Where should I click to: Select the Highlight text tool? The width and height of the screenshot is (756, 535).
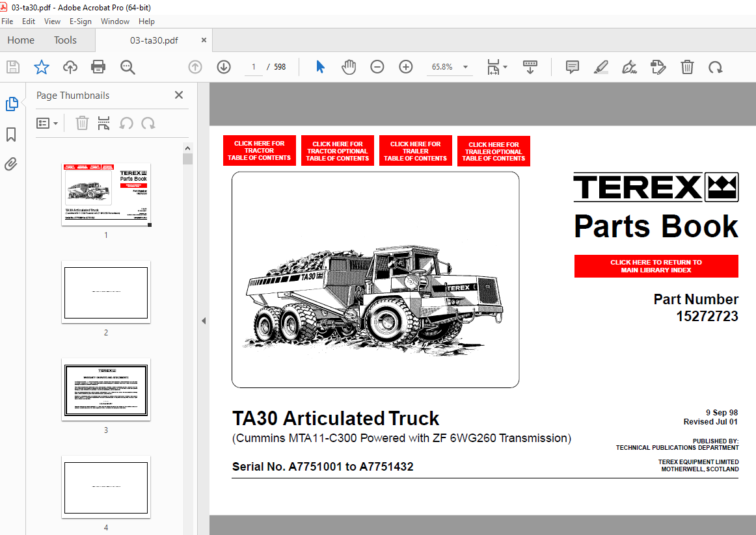click(601, 67)
